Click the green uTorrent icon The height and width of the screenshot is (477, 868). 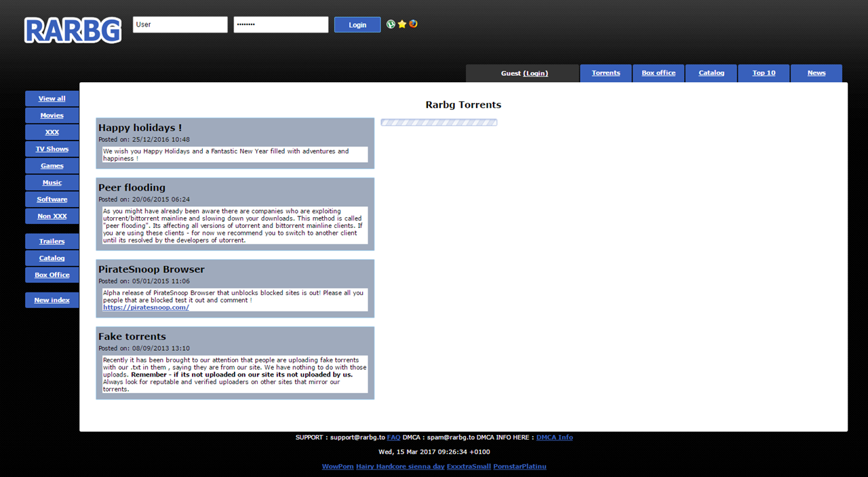click(391, 24)
